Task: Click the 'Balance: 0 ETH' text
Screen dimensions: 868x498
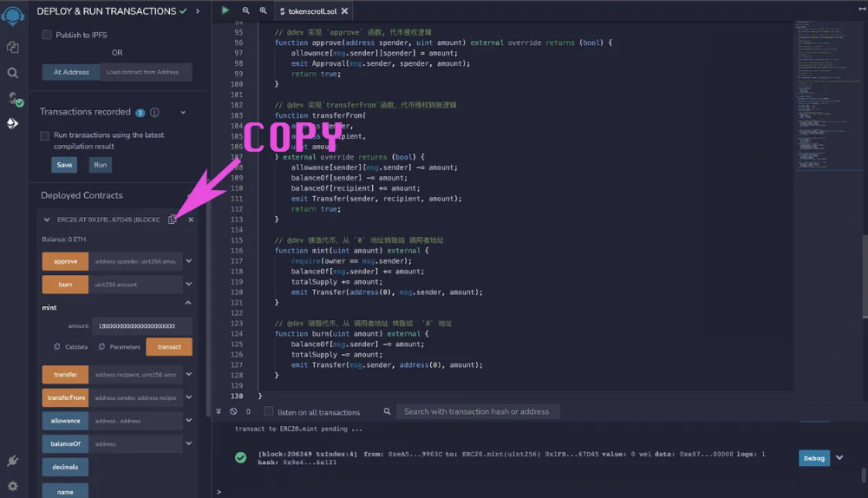Action: [x=63, y=239]
